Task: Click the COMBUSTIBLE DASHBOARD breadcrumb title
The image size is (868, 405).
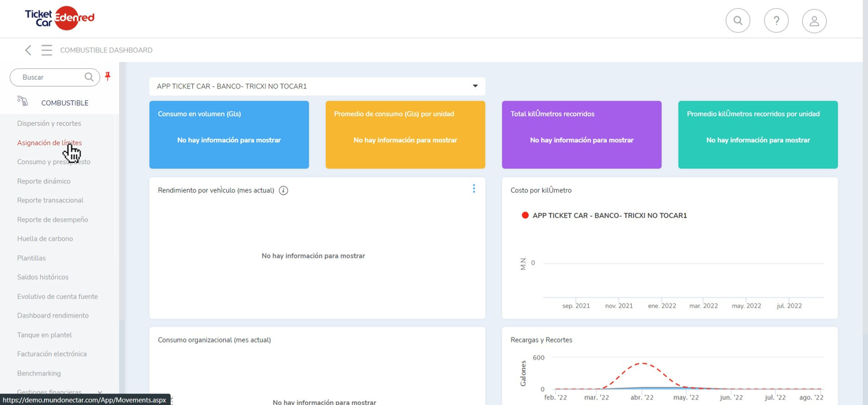Action: point(106,50)
